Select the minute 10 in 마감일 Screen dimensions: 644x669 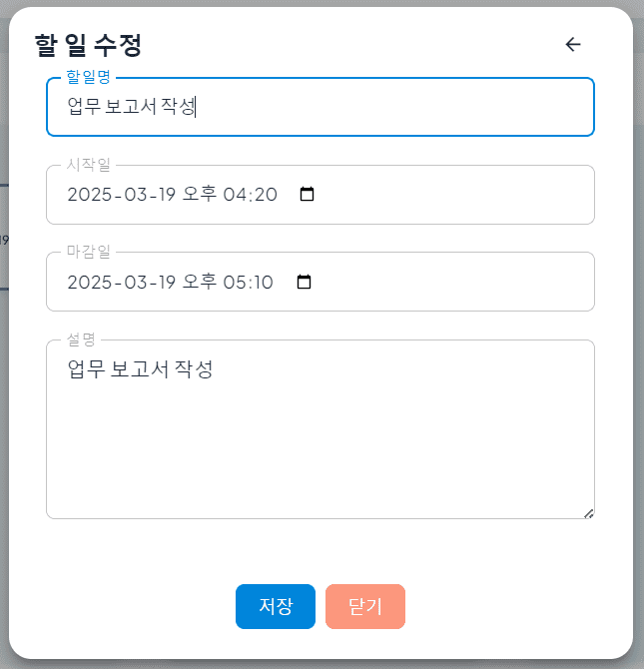pos(264,283)
